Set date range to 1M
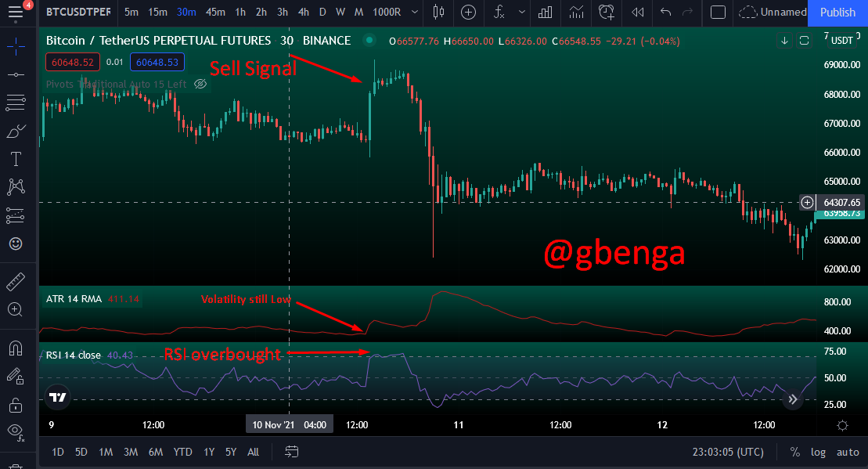 (106, 452)
